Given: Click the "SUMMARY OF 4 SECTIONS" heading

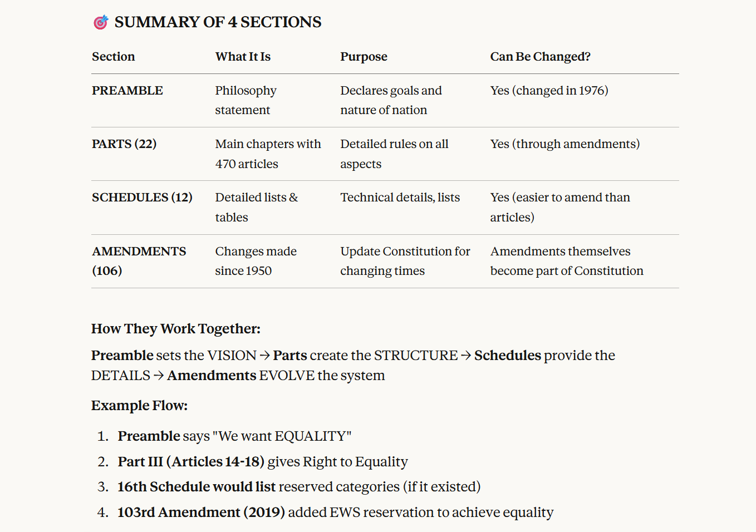Looking at the screenshot, I should [x=218, y=22].
